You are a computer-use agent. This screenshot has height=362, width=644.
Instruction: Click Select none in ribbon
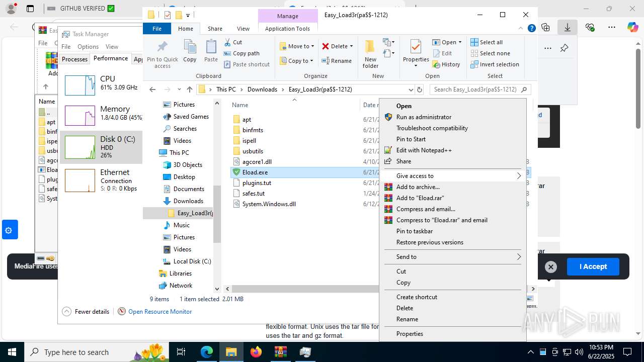pos(490,53)
